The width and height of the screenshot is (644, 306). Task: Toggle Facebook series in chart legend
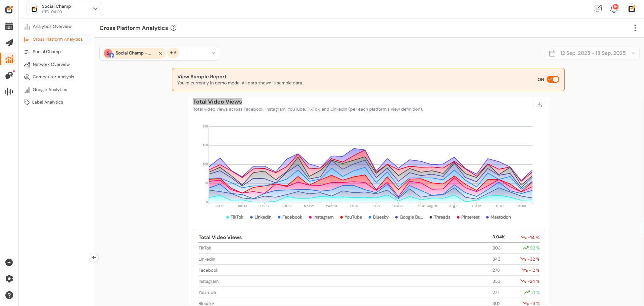pos(290,217)
